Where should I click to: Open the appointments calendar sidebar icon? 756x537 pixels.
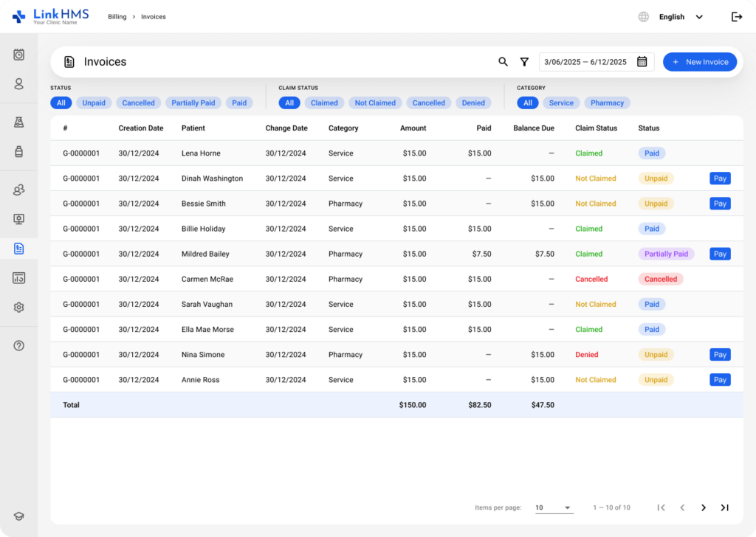(x=18, y=55)
